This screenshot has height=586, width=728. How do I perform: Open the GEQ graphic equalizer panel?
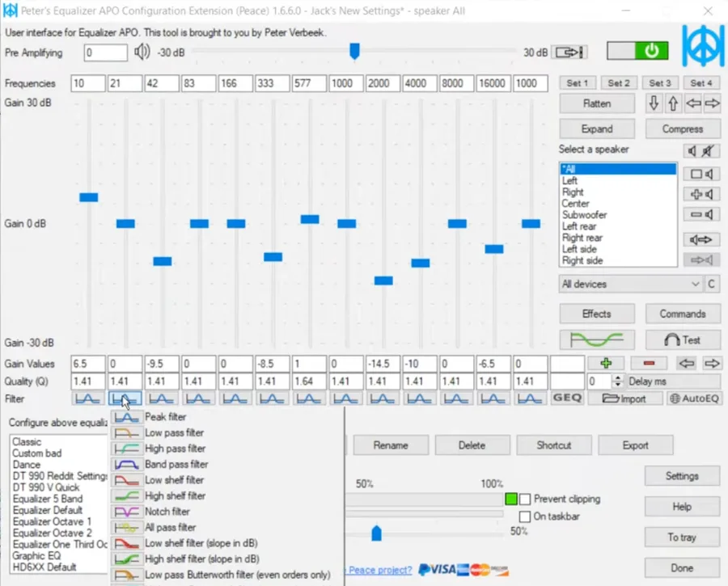click(568, 398)
